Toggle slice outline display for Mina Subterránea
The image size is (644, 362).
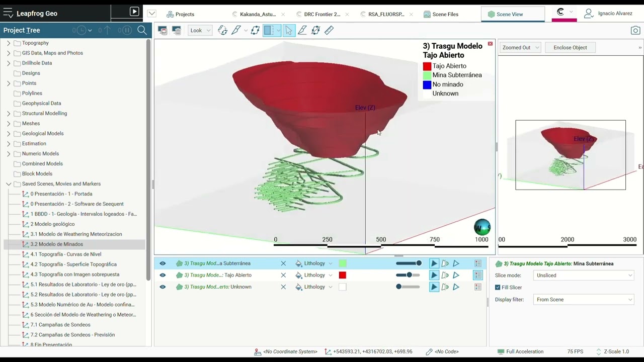(x=445, y=263)
